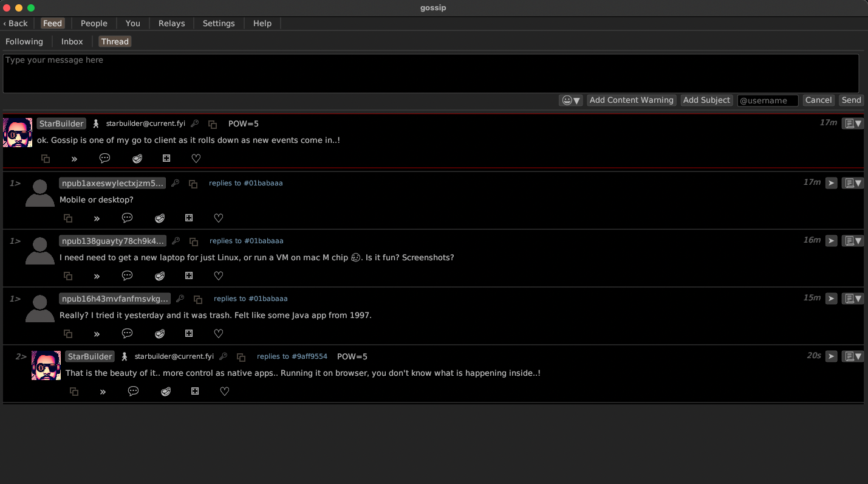Like the "Mobile or desktop?" reply with heart
Image resolution: width=868 pixels, height=484 pixels.
coord(219,218)
